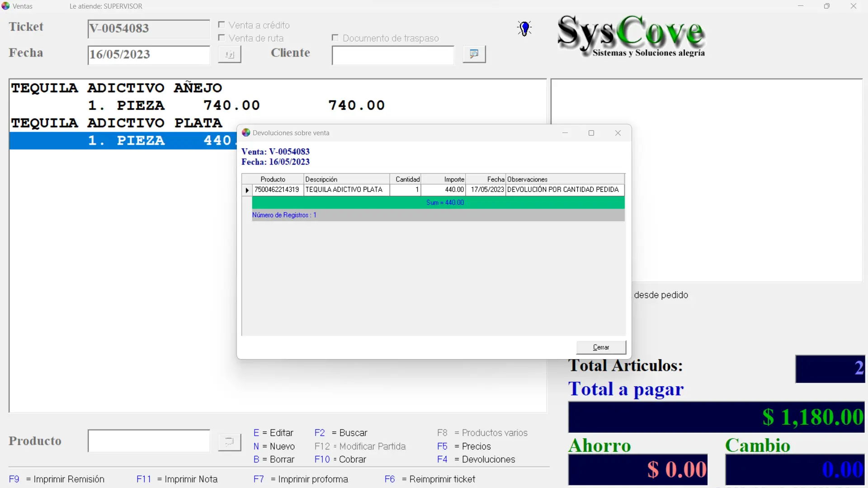
Task: Click the customer search icon beside Cliente
Action: [474, 54]
